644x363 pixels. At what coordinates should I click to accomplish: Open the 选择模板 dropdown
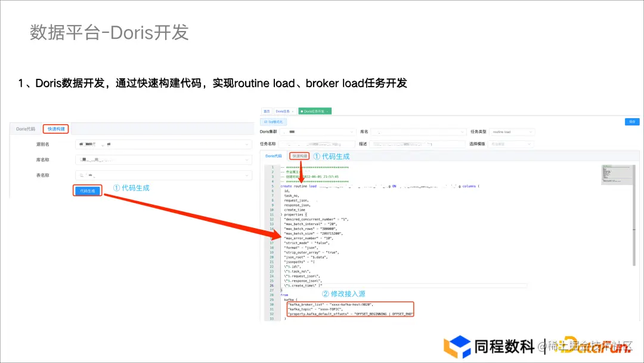coord(511,144)
